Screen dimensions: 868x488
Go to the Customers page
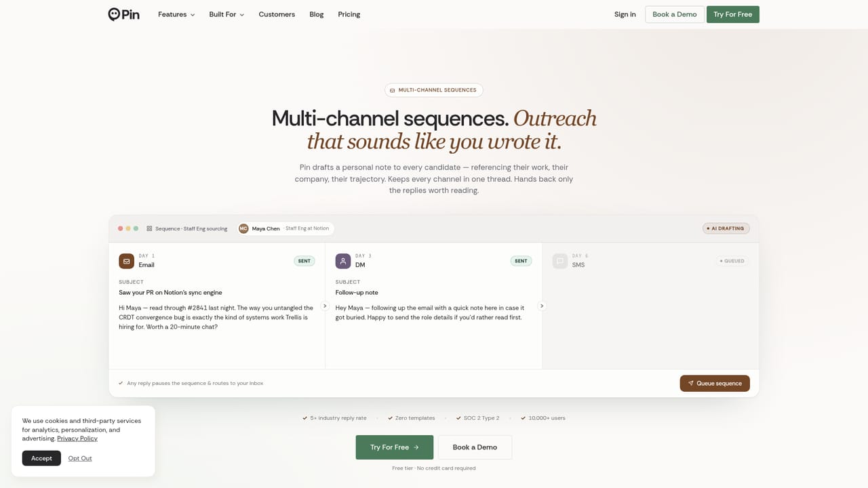coord(277,14)
